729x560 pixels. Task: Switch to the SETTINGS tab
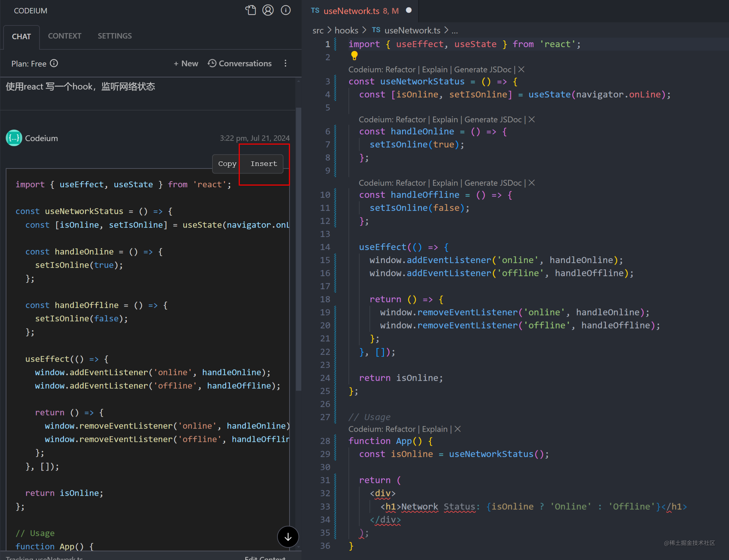point(114,36)
